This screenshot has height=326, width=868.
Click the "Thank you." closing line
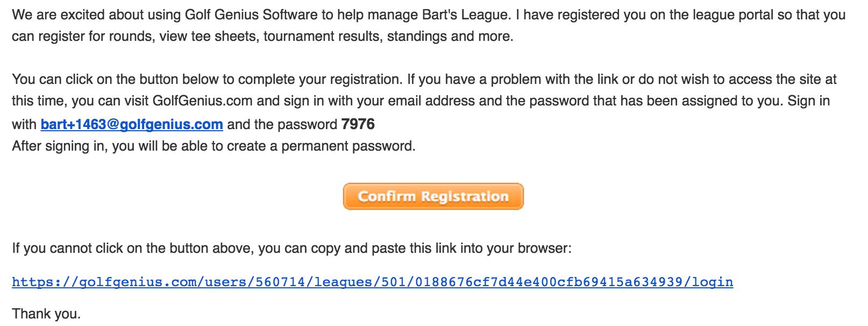coord(46,314)
